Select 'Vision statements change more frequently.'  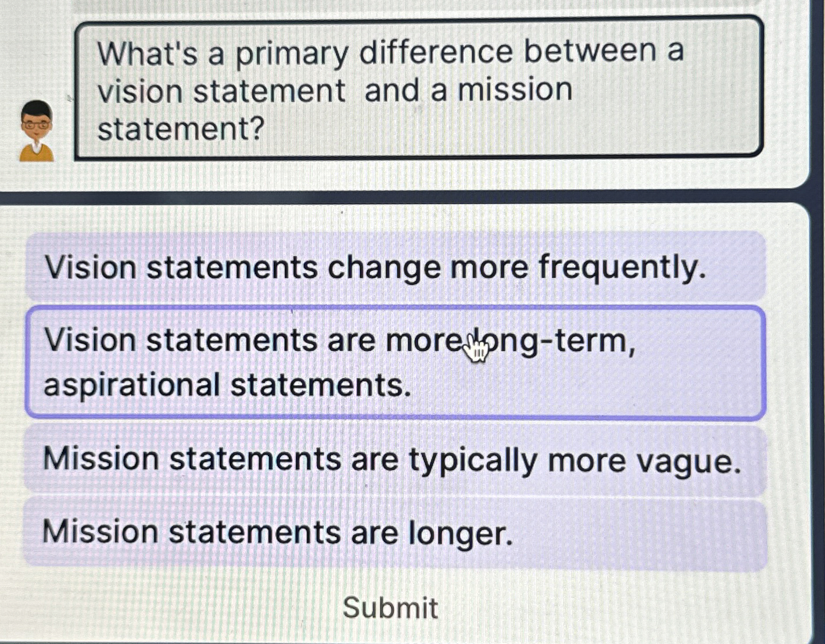(395, 267)
